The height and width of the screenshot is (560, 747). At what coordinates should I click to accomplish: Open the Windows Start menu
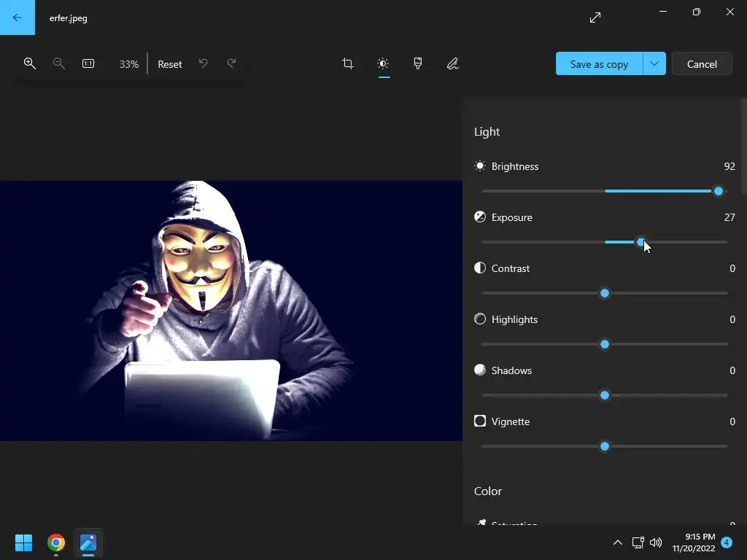pos(23,542)
